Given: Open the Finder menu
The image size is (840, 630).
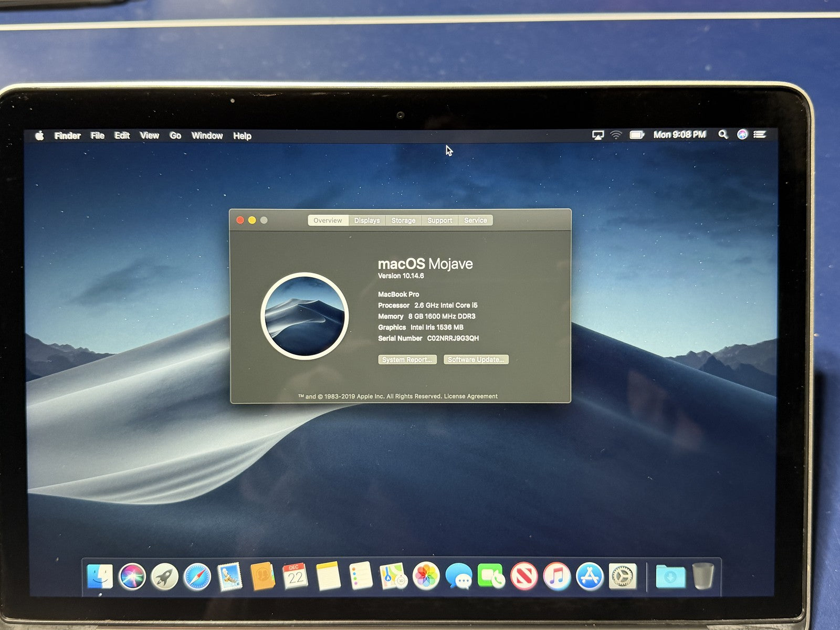Looking at the screenshot, I should (x=68, y=135).
